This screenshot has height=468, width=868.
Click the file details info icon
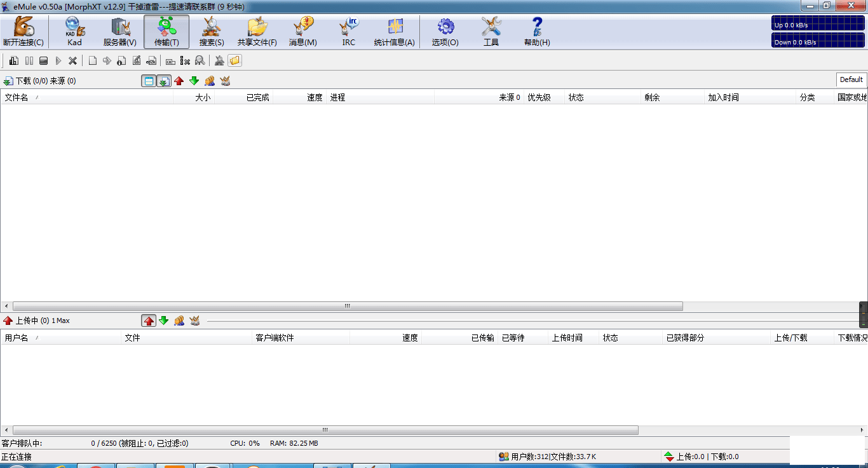pyautogui.click(x=122, y=60)
